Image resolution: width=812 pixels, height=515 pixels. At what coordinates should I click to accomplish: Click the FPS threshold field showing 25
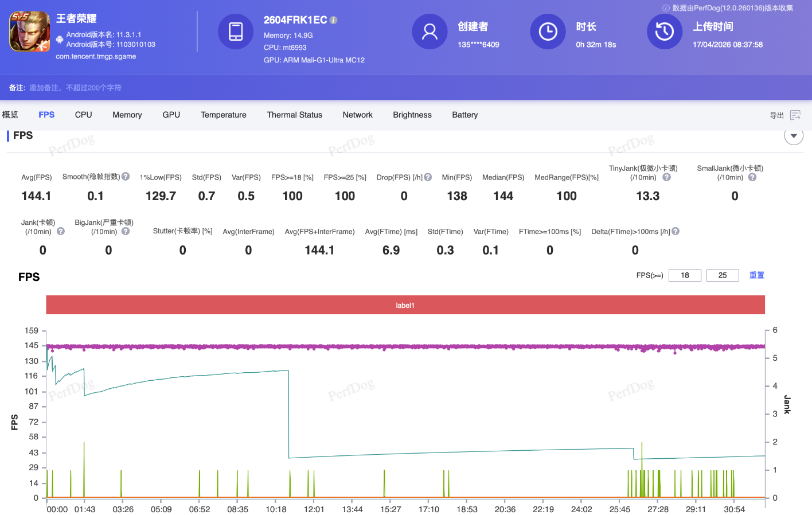pyautogui.click(x=723, y=275)
